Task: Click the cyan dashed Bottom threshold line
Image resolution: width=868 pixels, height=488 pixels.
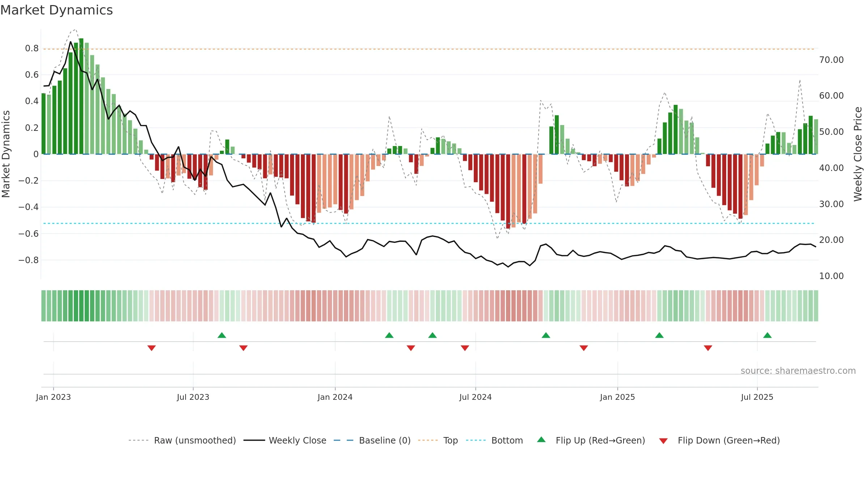Action: [x=430, y=223]
